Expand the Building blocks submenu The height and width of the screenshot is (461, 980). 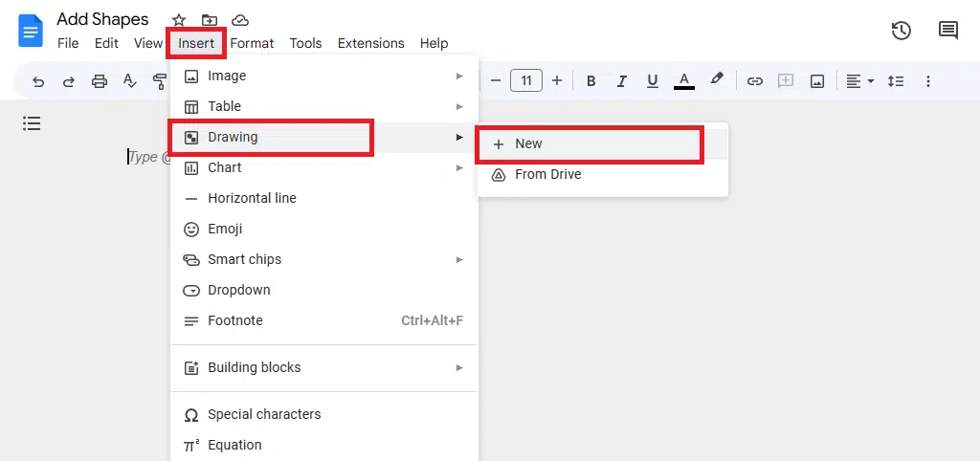[x=323, y=367]
